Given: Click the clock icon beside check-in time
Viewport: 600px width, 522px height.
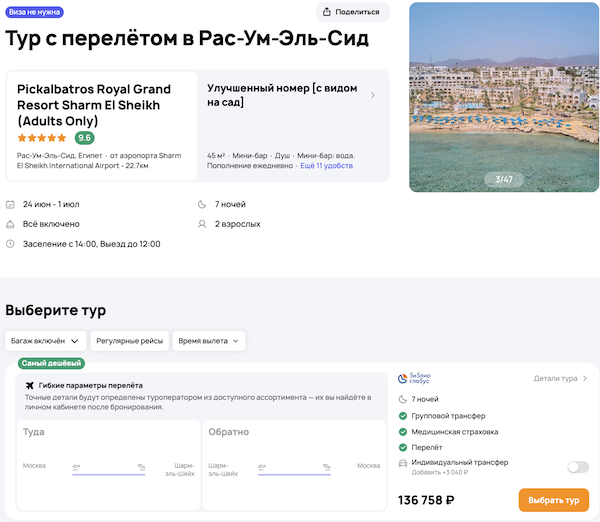Looking at the screenshot, I should 11,244.
